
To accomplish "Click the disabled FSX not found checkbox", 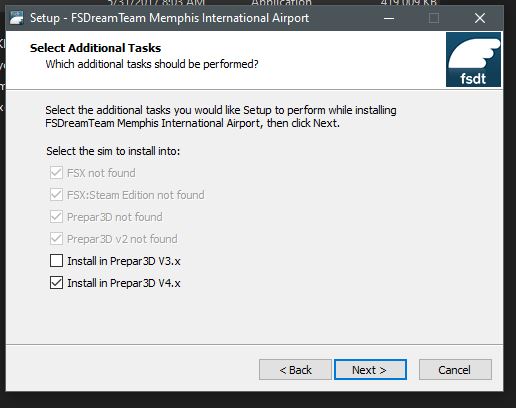I will click(56, 173).
